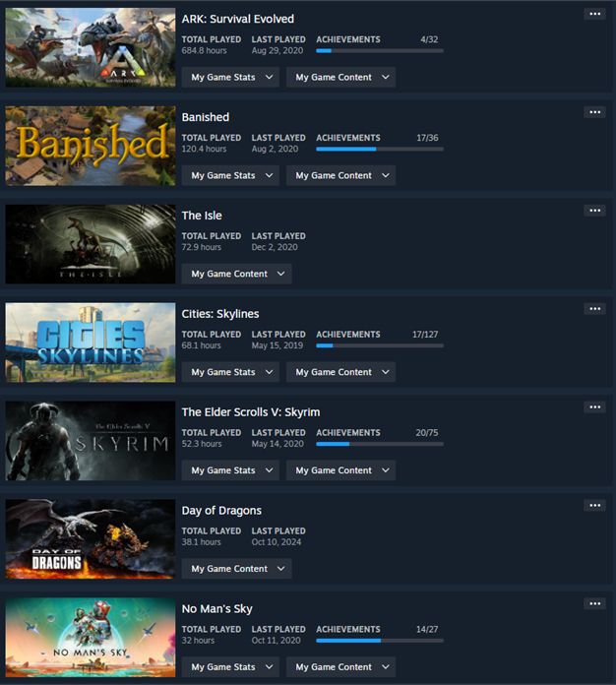Open the three-dot menu for ARK: Survival Evolved
This screenshot has width=616, height=685.
594,14
